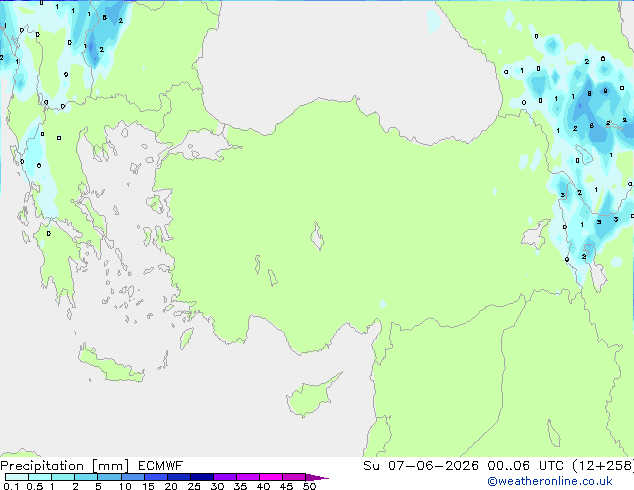Click the '25' legend value label
The height and width of the screenshot is (490, 634).
click(x=194, y=486)
